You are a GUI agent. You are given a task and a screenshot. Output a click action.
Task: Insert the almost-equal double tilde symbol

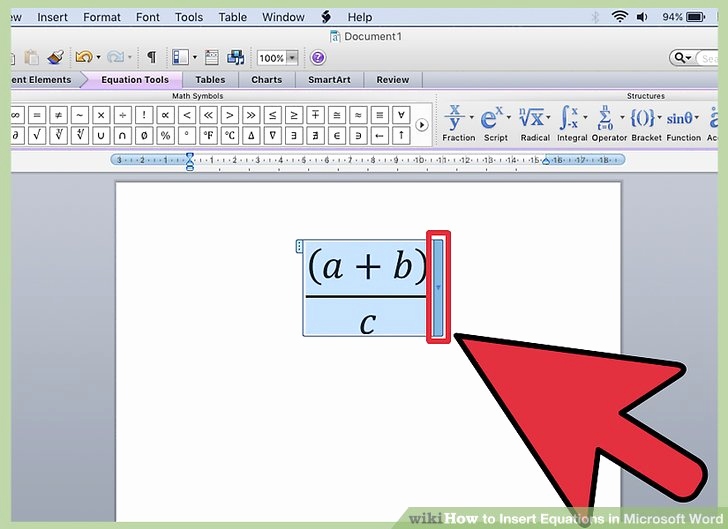(x=358, y=115)
